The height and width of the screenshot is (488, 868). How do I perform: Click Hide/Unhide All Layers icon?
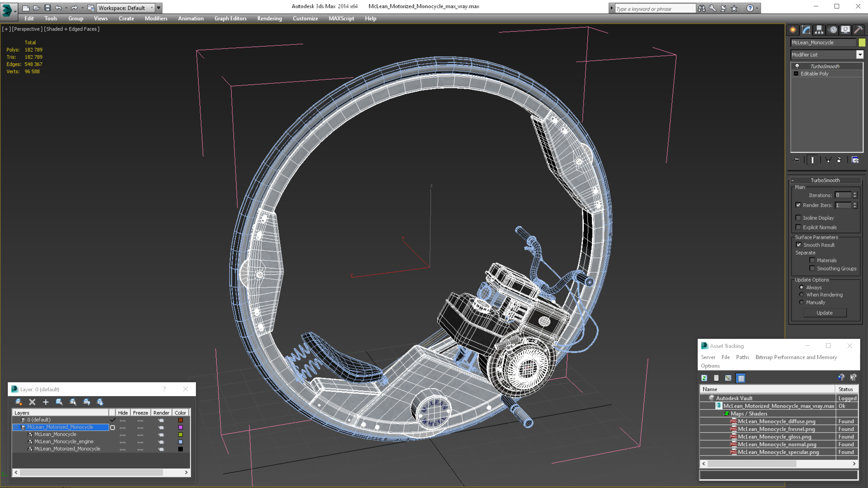click(86, 402)
